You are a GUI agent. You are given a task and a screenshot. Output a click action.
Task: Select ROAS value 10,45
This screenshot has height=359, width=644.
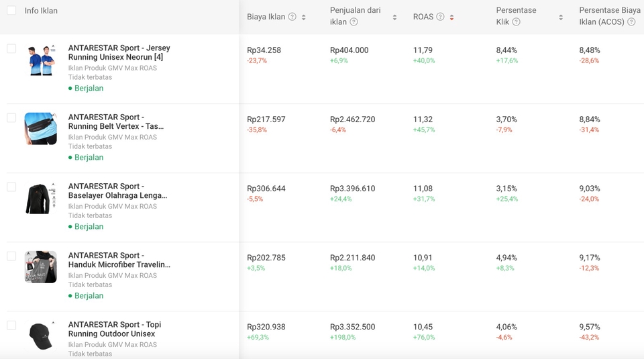[x=423, y=327]
